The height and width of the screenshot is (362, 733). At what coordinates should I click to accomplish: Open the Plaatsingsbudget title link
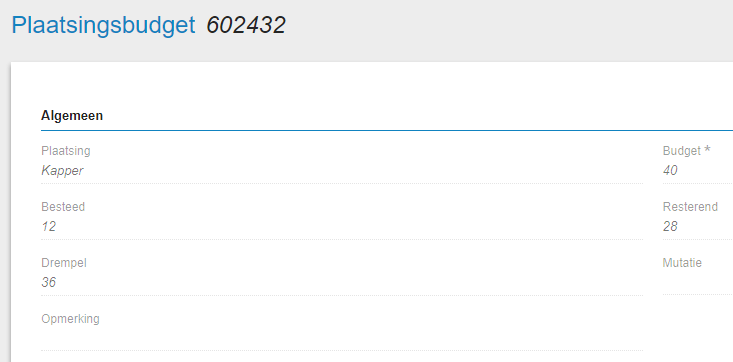[x=103, y=25]
